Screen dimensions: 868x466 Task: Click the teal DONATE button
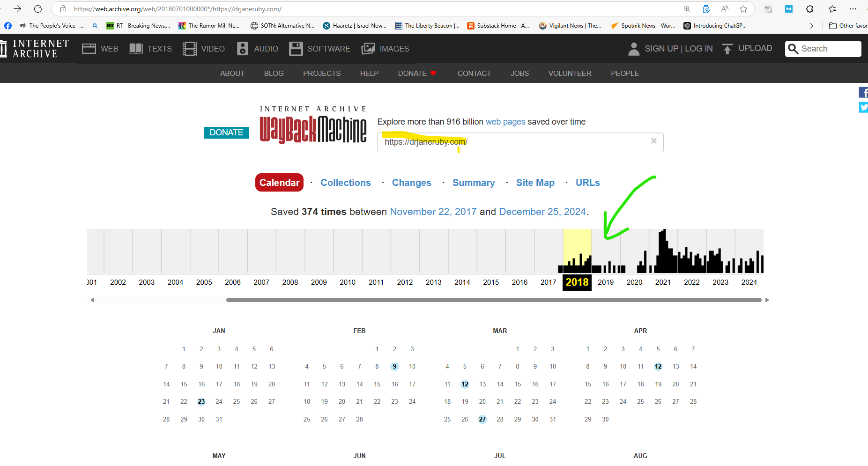226,133
